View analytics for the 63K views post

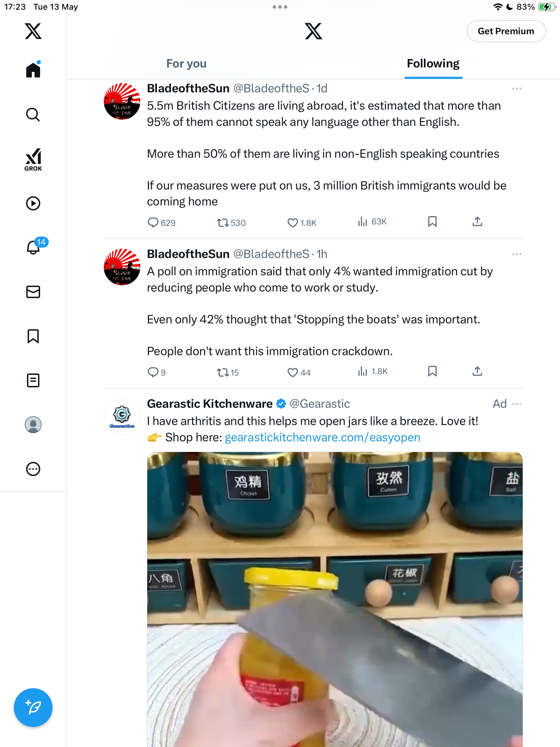coord(372,222)
